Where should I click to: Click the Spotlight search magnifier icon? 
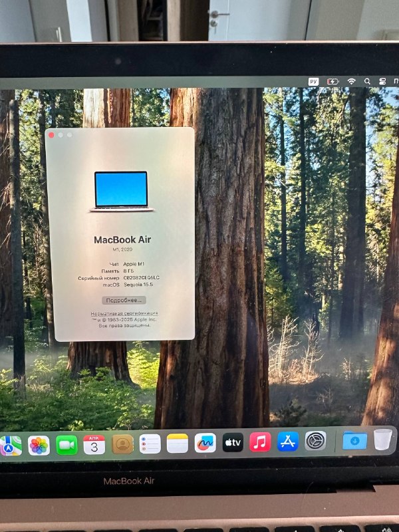point(368,81)
